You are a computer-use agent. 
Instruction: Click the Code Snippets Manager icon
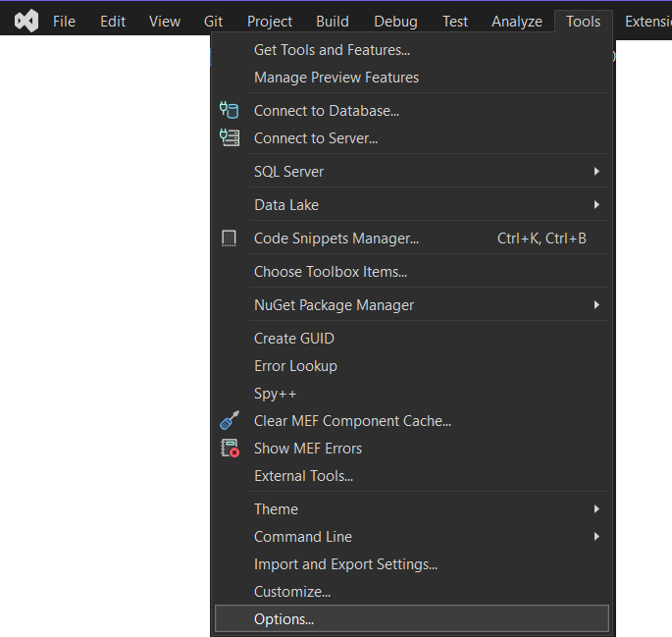click(x=229, y=239)
